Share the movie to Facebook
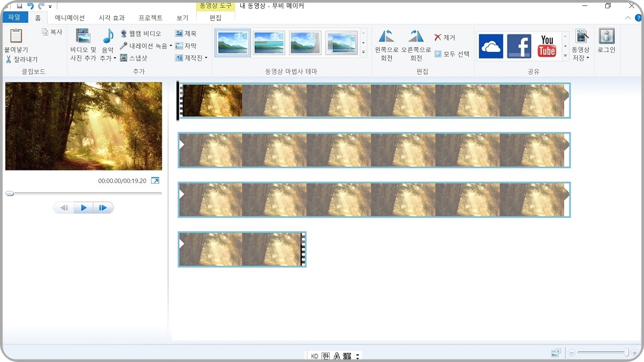The image size is (644, 362). pos(519,46)
